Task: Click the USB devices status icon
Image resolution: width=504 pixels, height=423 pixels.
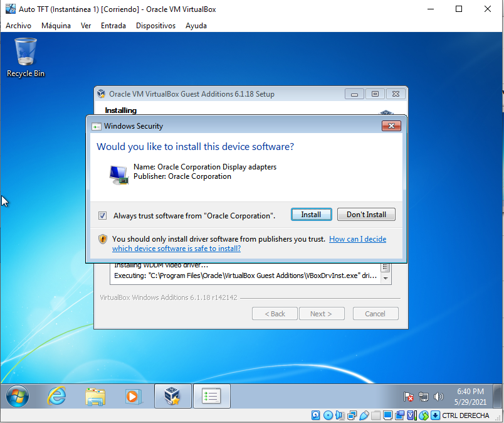Action: click(364, 415)
